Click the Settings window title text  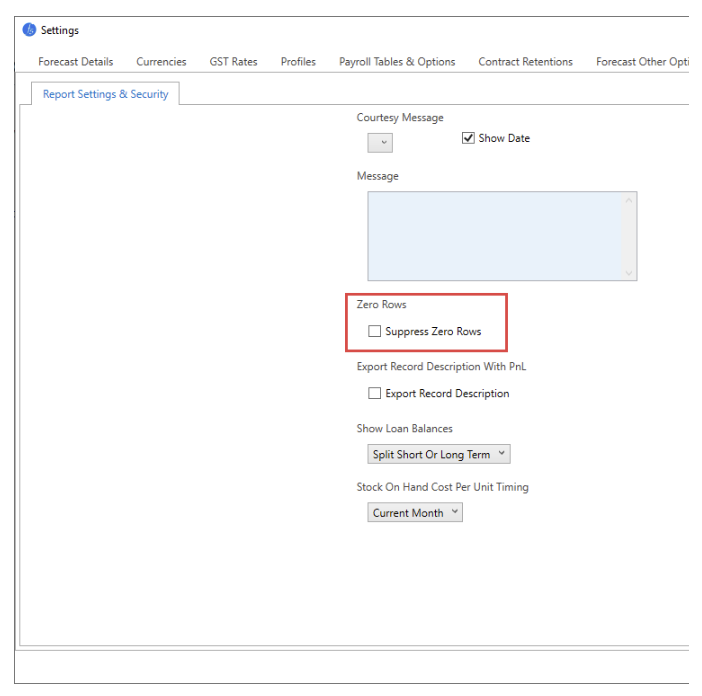60,30
